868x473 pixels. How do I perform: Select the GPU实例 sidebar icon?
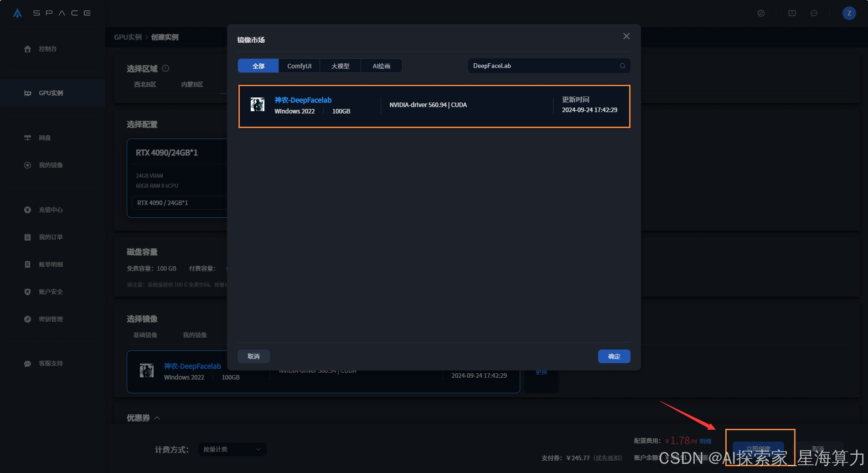point(27,93)
